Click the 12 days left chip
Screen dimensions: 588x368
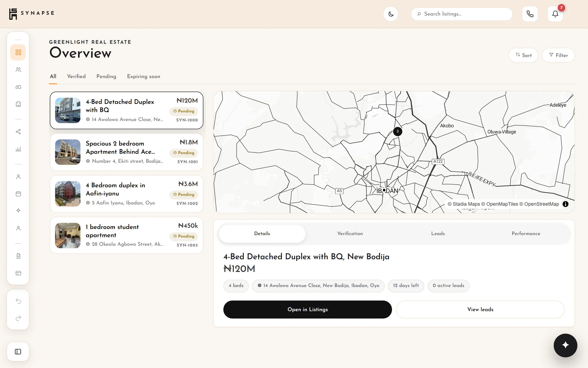pyautogui.click(x=406, y=286)
